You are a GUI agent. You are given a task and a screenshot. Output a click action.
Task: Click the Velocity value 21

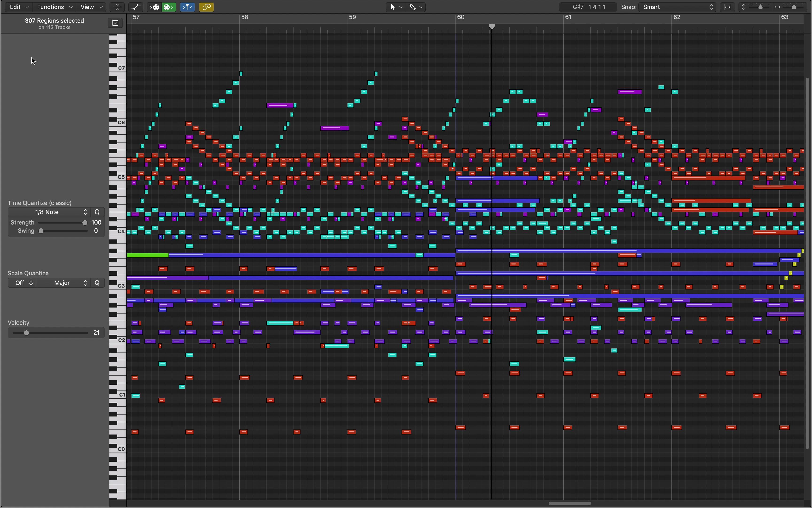pos(96,333)
